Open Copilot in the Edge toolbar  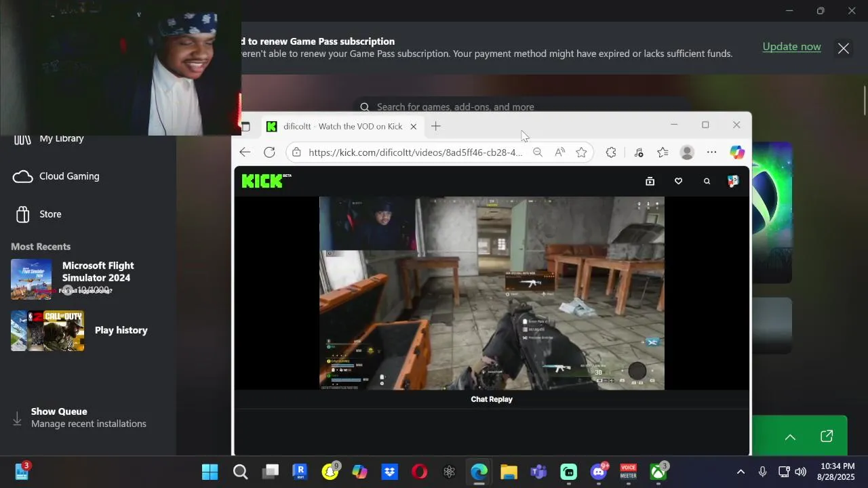(737, 152)
